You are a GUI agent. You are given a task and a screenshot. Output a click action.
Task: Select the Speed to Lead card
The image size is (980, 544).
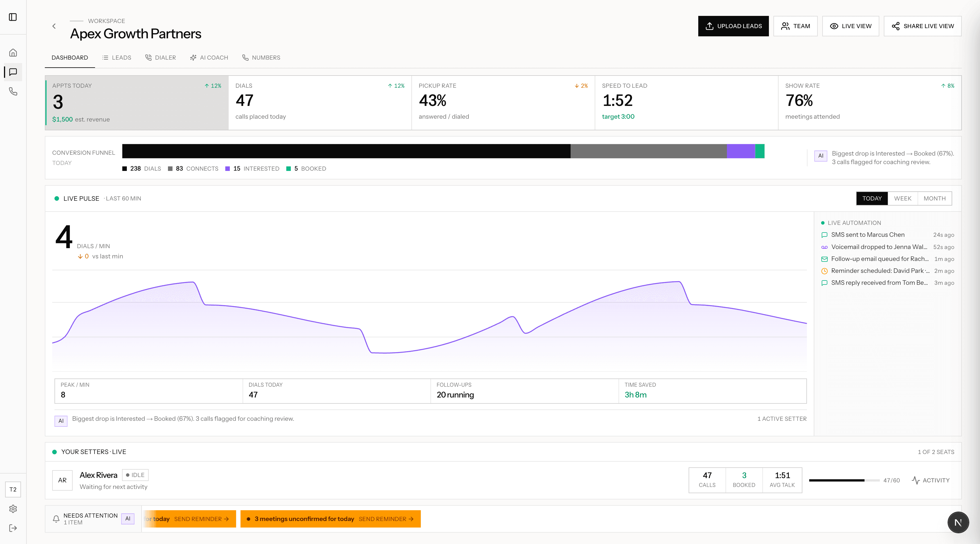(686, 103)
